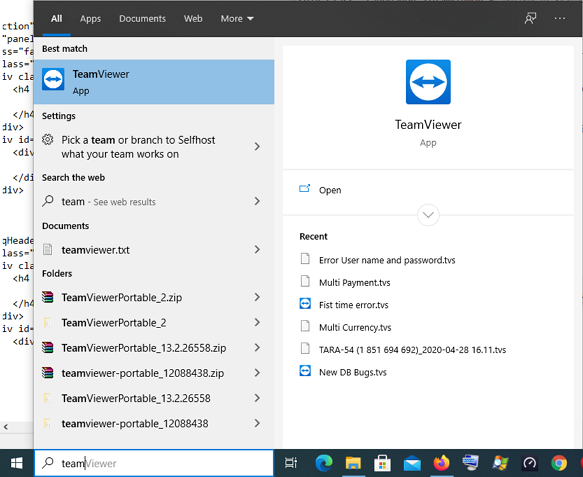Expand the arrow for the TeamViewerPortable_13.2.26558 folder

pyautogui.click(x=257, y=398)
